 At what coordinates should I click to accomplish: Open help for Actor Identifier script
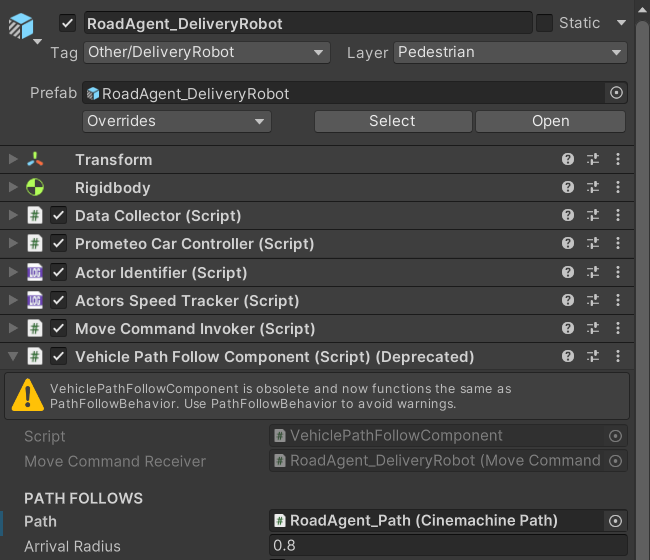(x=568, y=272)
